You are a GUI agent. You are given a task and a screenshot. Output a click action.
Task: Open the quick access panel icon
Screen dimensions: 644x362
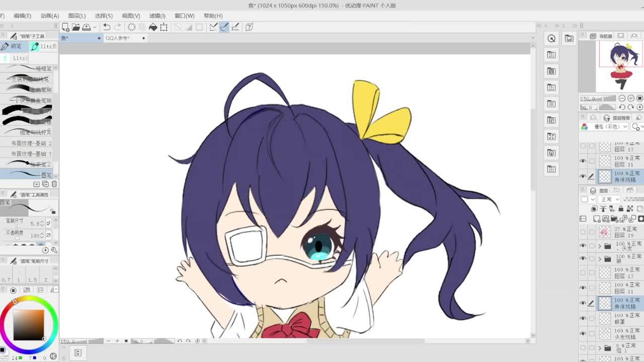[x=551, y=39]
